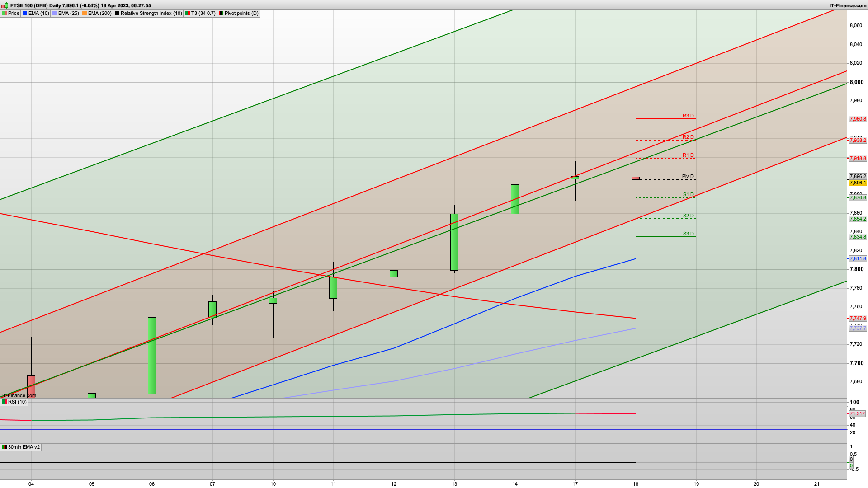The width and height of the screenshot is (868, 488).
Task: Click the RSI (10) panel icon
Action: coord(5,402)
